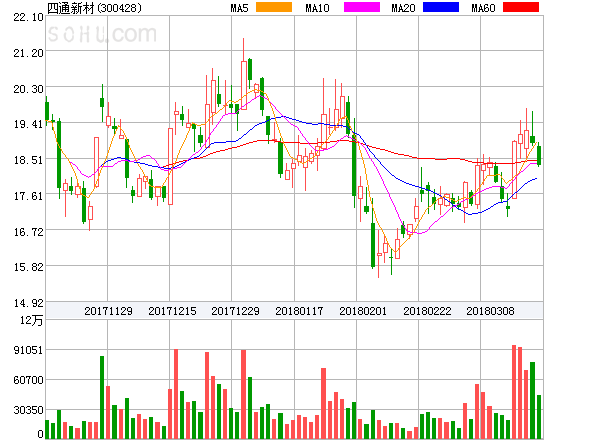Click the stock title 四通新材(300428)
The height and width of the screenshot is (440, 600).
[94, 8]
